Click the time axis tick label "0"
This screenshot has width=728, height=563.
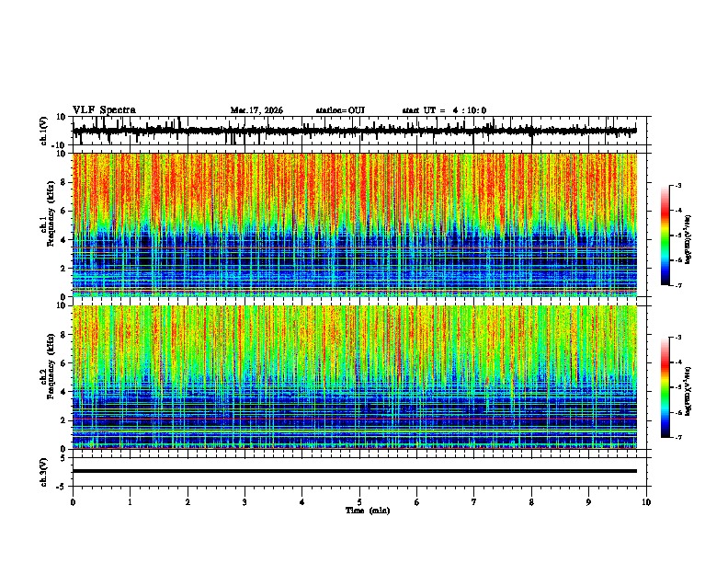(73, 502)
